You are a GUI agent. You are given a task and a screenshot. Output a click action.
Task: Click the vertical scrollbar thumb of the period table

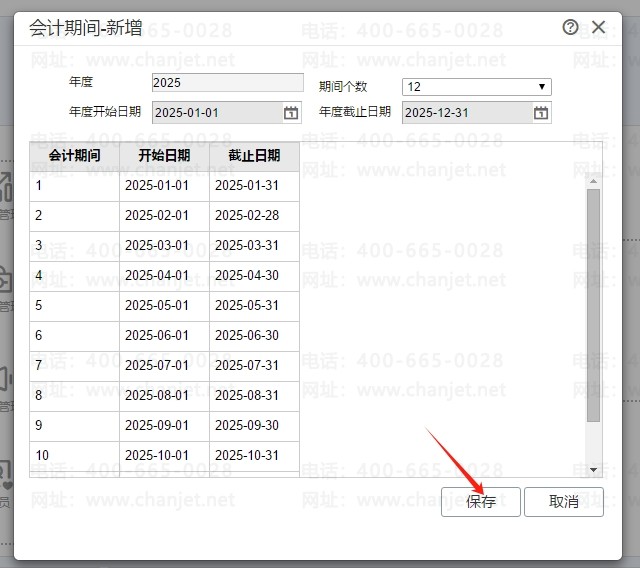[593, 305]
